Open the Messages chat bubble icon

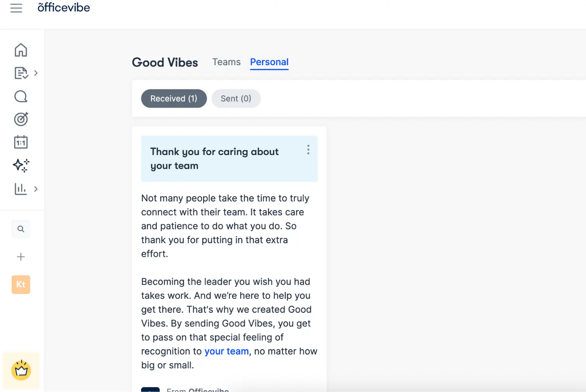tap(21, 96)
